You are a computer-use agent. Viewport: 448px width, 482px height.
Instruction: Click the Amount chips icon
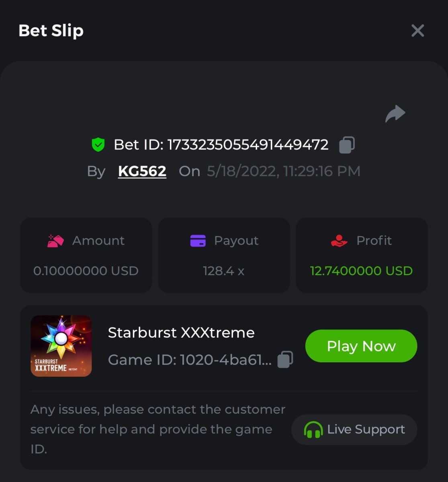[55, 241]
